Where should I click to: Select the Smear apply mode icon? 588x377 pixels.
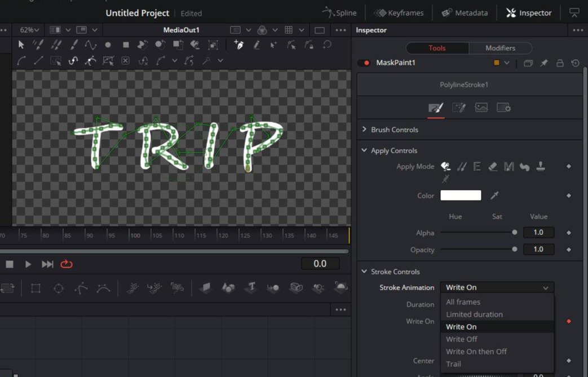point(525,166)
